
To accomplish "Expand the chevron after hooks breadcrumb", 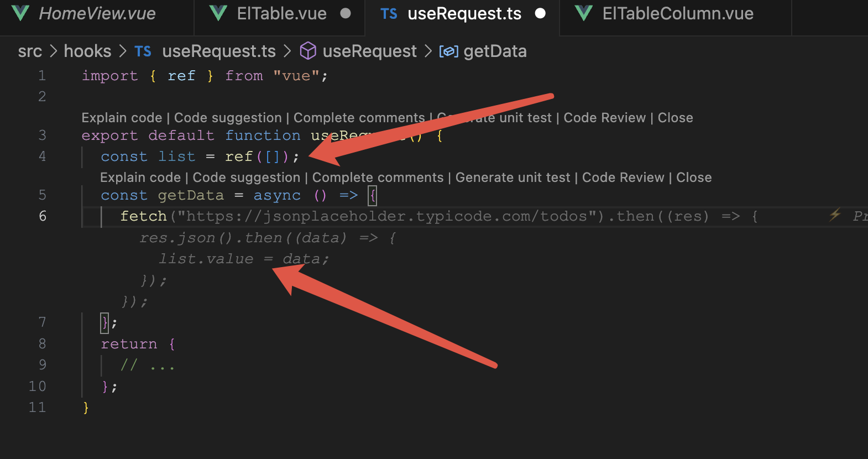I will tap(123, 51).
